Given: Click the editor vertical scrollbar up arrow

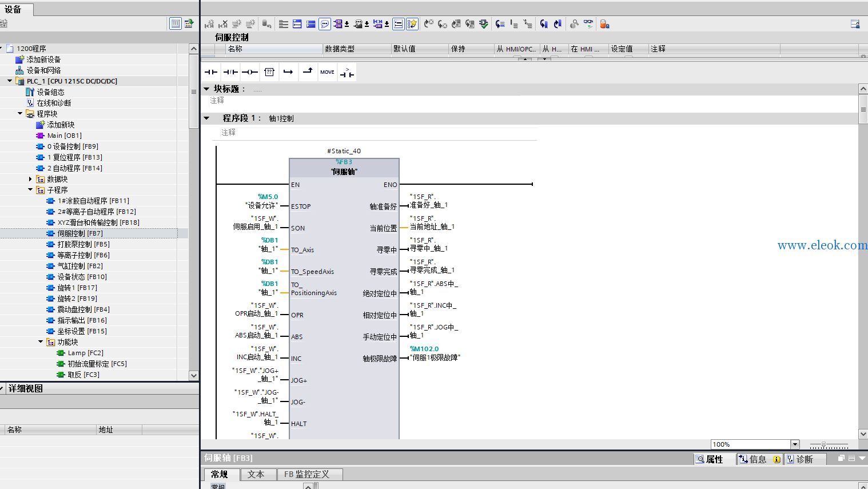Looking at the screenshot, I should click(863, 89).
